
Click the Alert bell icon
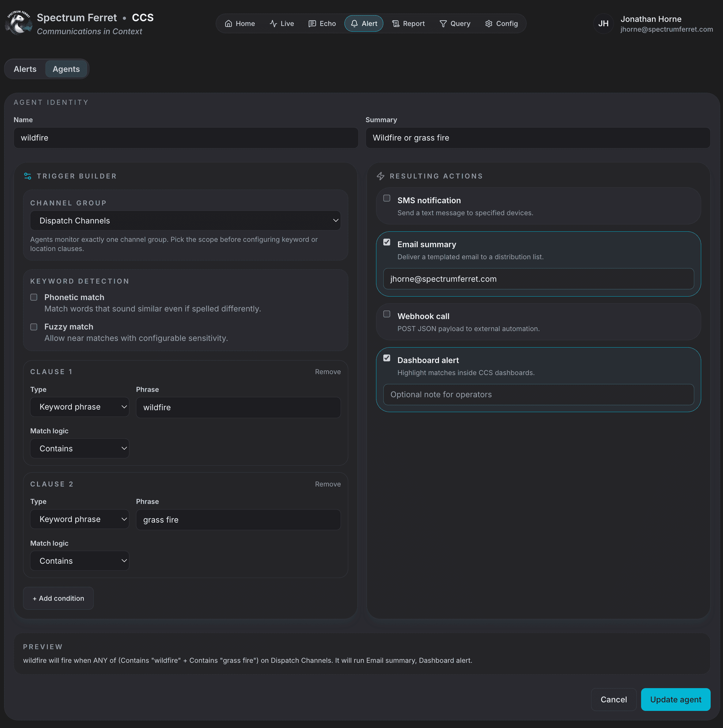coord(354,23)
